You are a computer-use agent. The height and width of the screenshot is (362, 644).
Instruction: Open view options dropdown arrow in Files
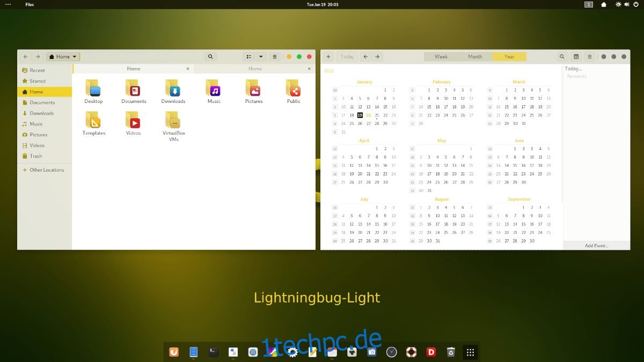click(261, 56)
